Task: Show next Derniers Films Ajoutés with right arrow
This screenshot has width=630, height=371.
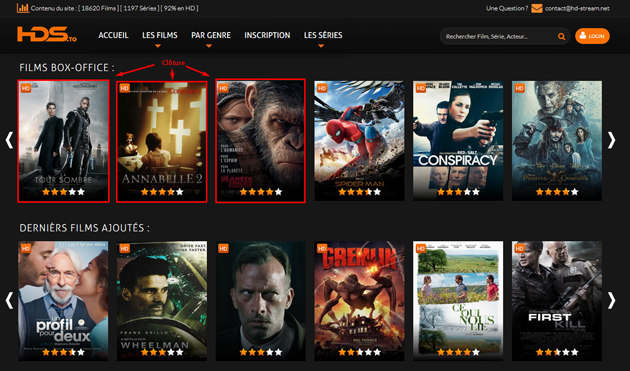Action: pos(611,300)
